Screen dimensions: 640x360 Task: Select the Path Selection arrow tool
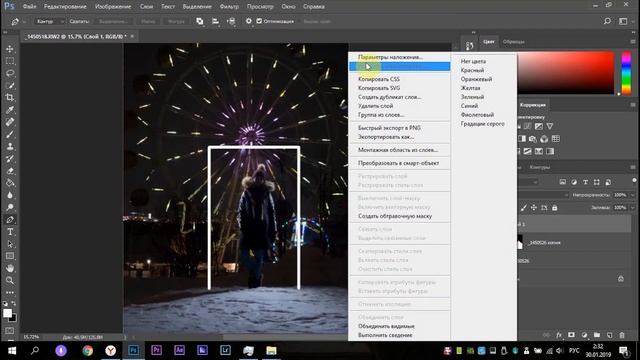point(10,244)
